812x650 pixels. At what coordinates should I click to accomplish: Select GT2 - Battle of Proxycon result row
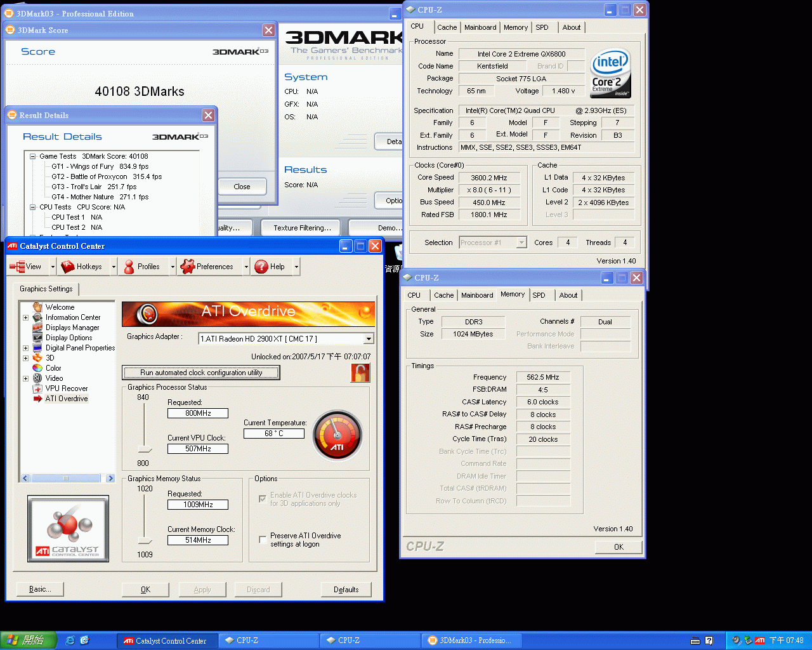[x=107, y=176]
